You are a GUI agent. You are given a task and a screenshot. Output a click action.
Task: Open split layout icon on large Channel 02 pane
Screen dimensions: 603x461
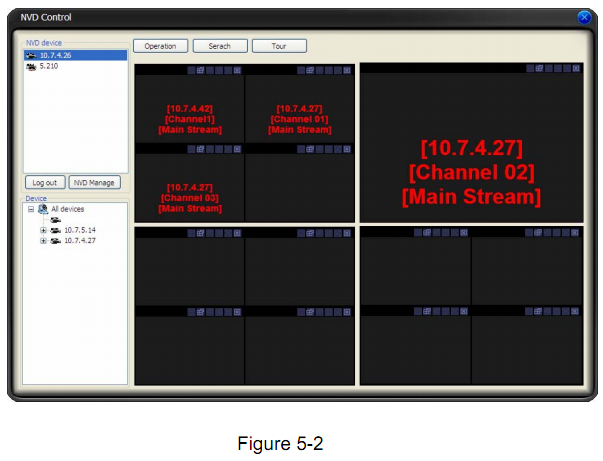point(539,68)
